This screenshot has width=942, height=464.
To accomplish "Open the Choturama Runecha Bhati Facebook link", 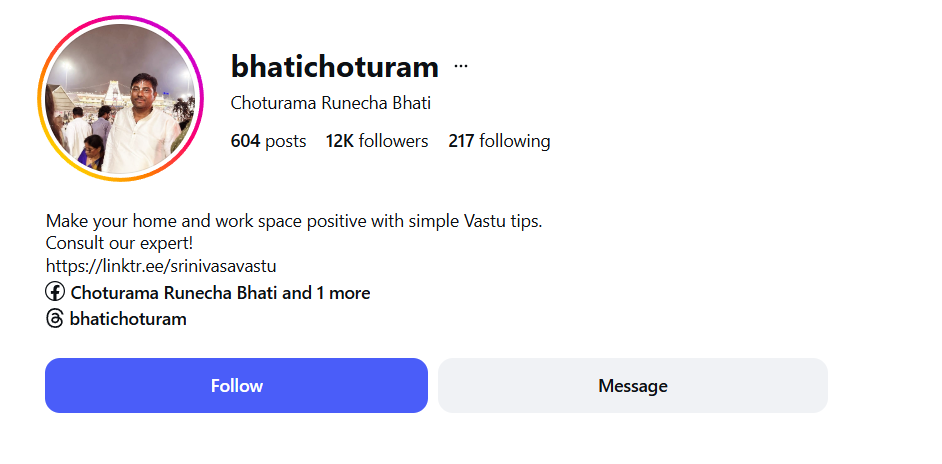I will pos(174,293).
